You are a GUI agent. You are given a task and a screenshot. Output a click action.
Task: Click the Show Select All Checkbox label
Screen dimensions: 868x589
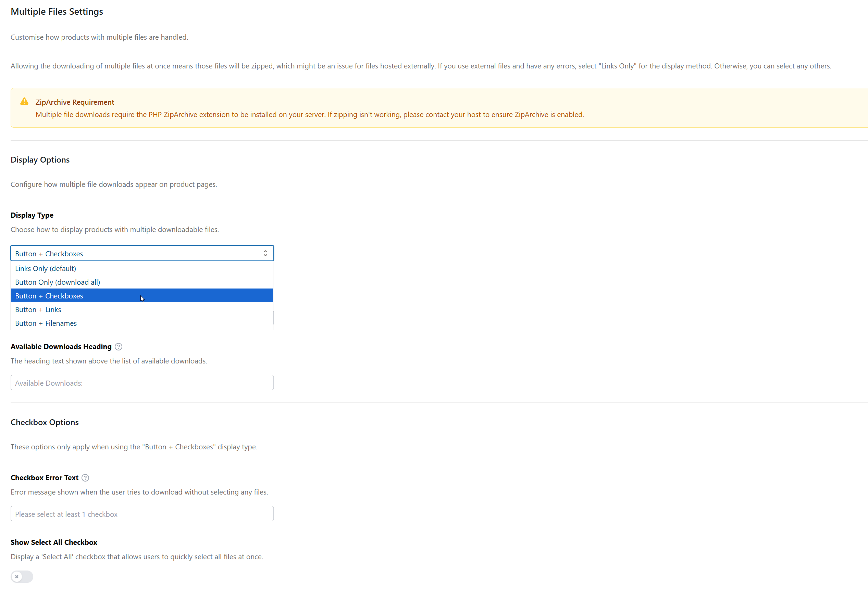[x=54, y=542]
